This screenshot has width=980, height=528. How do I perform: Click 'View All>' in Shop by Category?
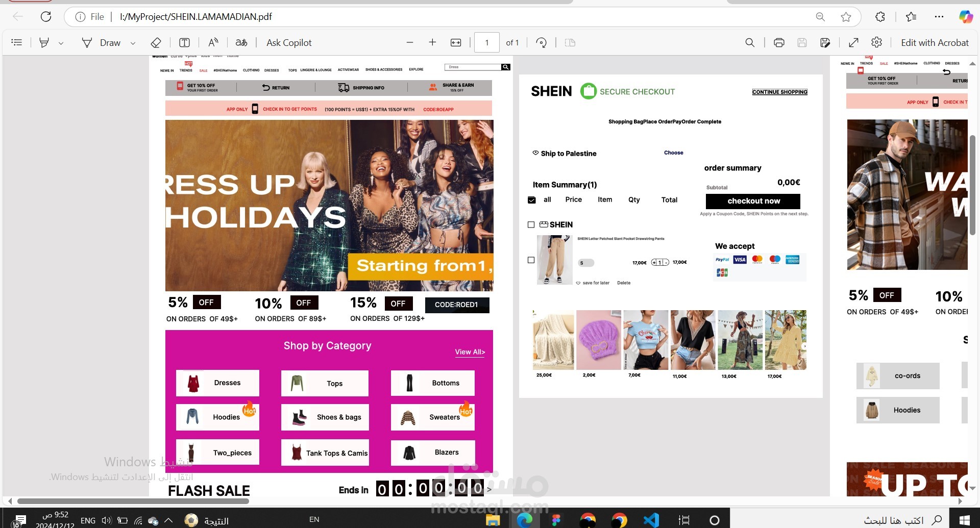(x=470, y=352)
